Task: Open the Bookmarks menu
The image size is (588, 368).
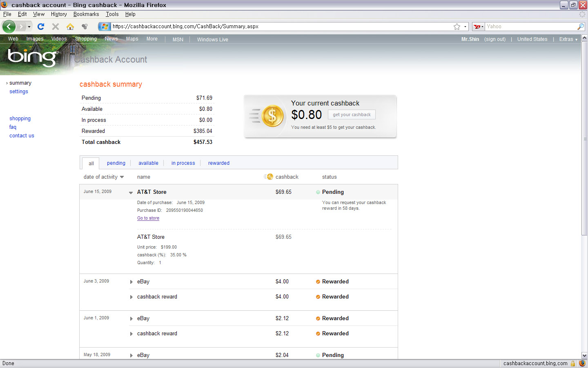Action: tap(86, 14)
